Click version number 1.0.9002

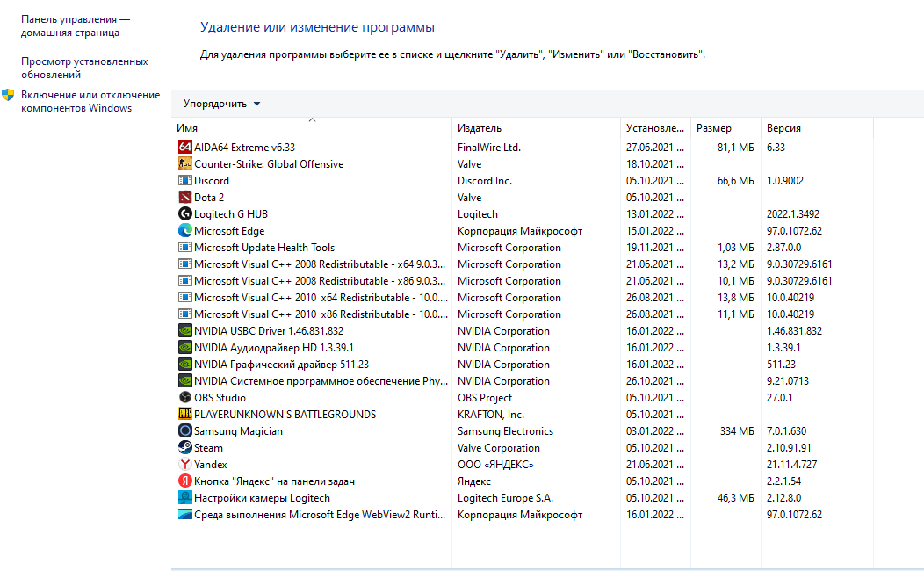pyautogui.click(x=785, y=181)
